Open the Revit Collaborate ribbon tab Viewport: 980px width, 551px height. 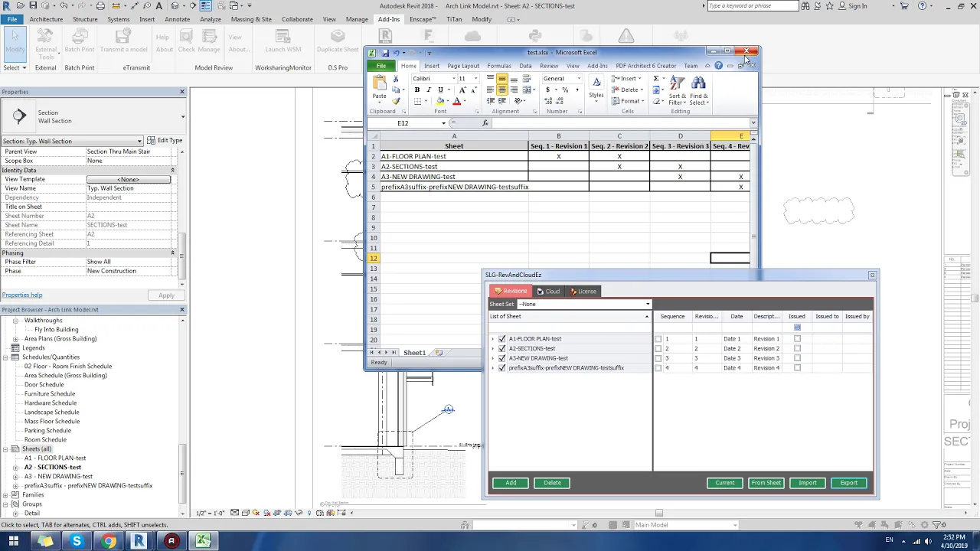[x=297, y=19]
